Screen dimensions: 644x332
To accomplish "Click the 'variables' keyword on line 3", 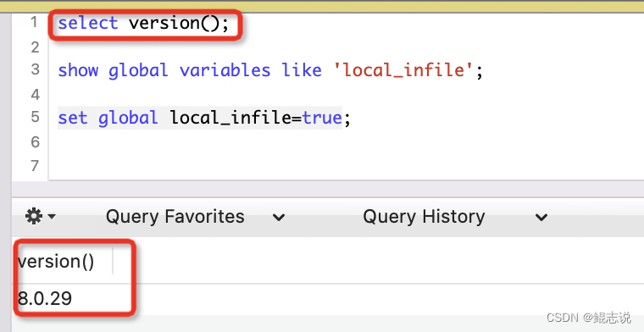I will [x=225, y=70].
